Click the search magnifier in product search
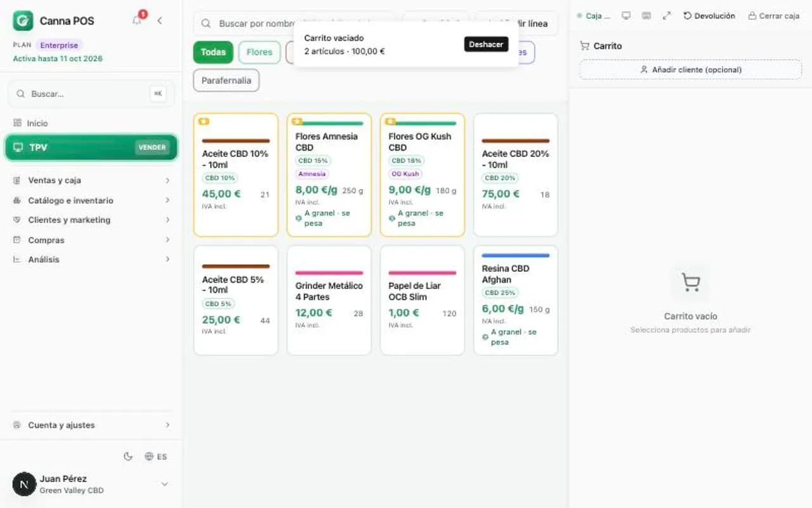 [206, 23]
